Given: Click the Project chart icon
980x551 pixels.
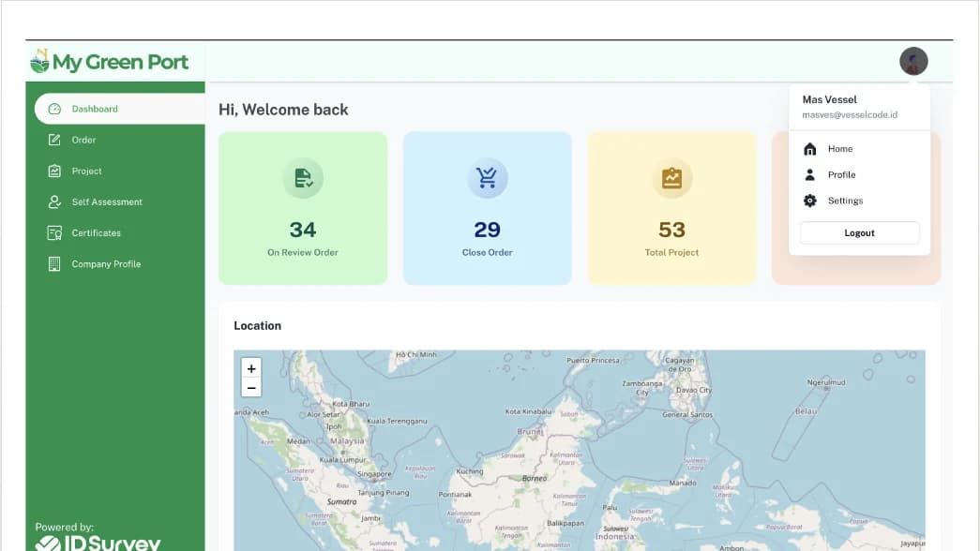Looking at the screenshot, I should tap(54, 171).
